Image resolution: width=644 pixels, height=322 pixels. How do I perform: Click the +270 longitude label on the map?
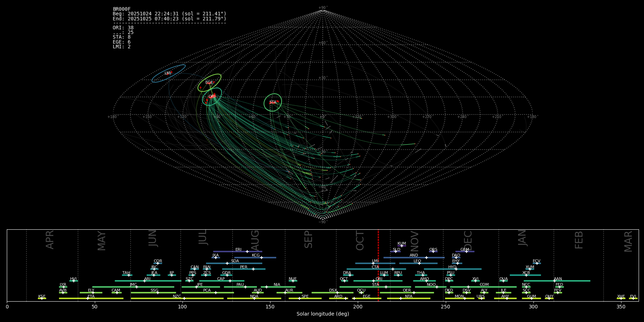pyautogui.click(x=426, y=117)
